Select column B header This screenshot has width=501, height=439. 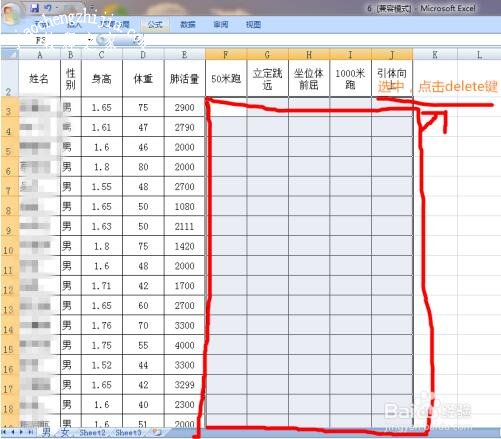71,54
